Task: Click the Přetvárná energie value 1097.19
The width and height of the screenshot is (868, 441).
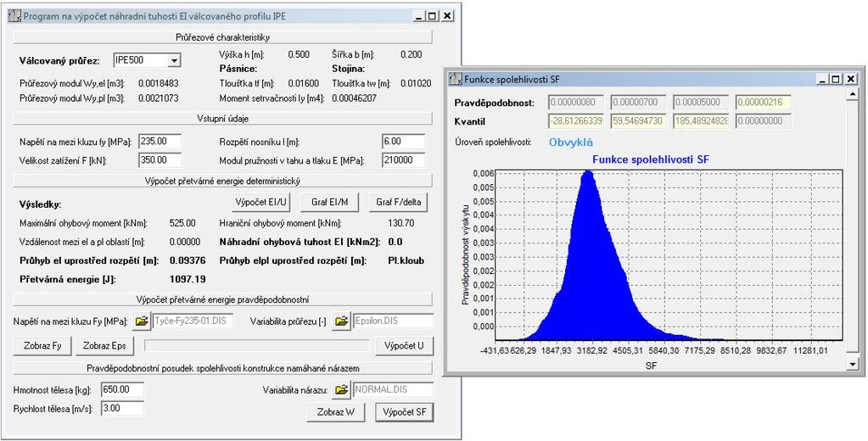Action: [188, 279]
